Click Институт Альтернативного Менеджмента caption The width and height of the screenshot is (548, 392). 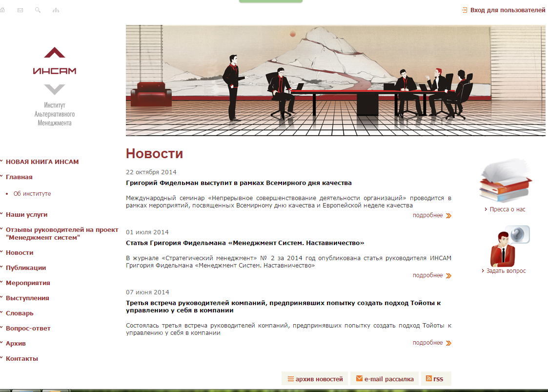(55, 114)
